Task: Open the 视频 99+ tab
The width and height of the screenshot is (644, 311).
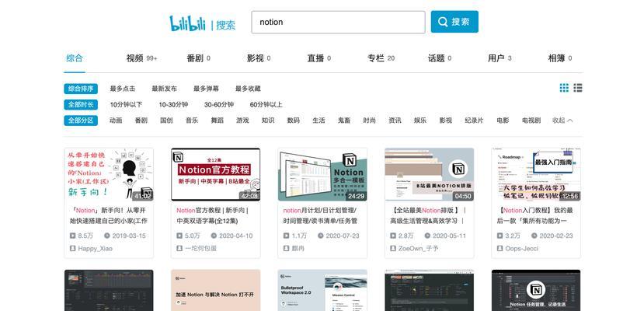Action: coord(141,58)
